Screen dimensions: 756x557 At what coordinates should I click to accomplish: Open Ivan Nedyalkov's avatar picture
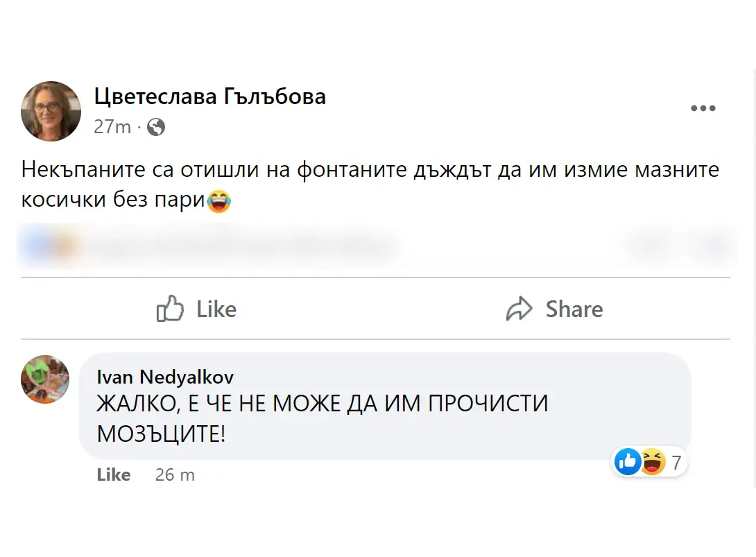click(46, 379)
